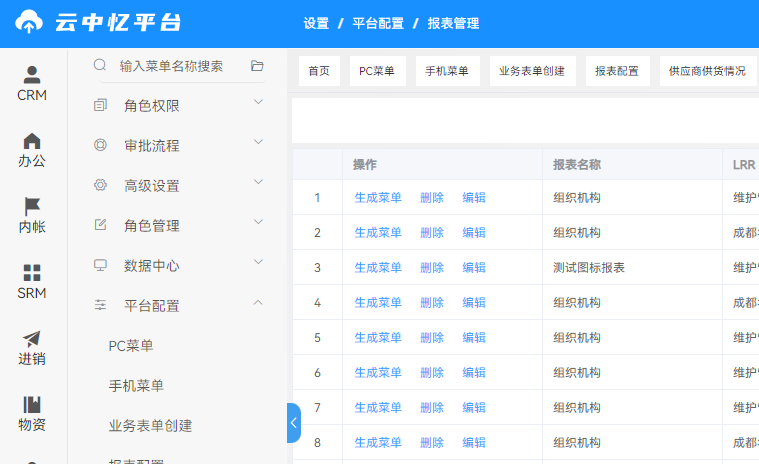Click 删除 in row 4
The image size is (759, 464).
(x=432, y=302)
